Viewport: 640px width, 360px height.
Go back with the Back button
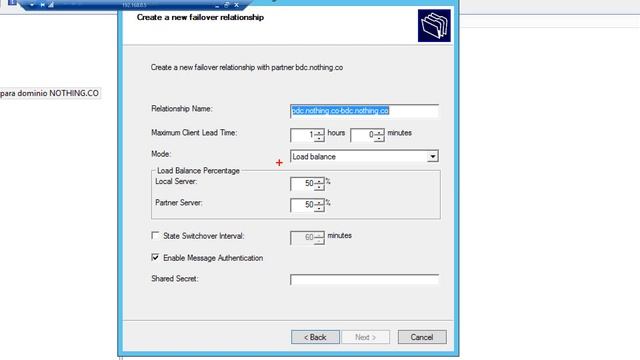[x=315, y=337]
